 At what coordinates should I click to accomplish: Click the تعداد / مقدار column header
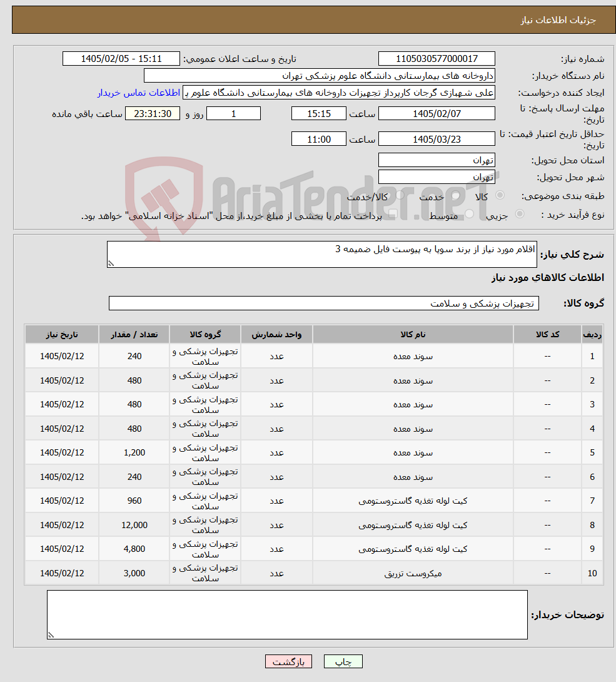coord(134,334)
